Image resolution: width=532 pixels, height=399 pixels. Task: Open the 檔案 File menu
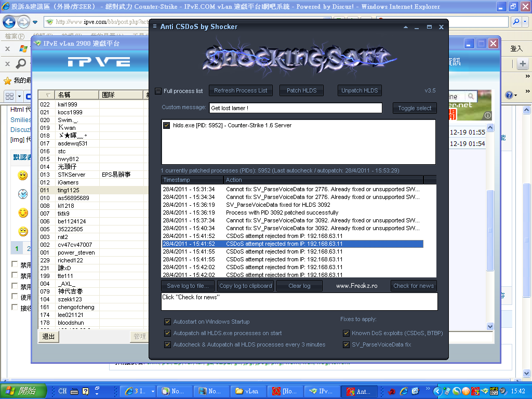(x=14, y=36)
